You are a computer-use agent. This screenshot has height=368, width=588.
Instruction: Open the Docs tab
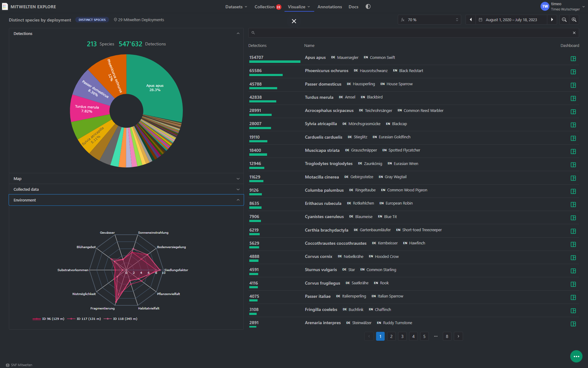pyautogui.click(x=353, y=7)
